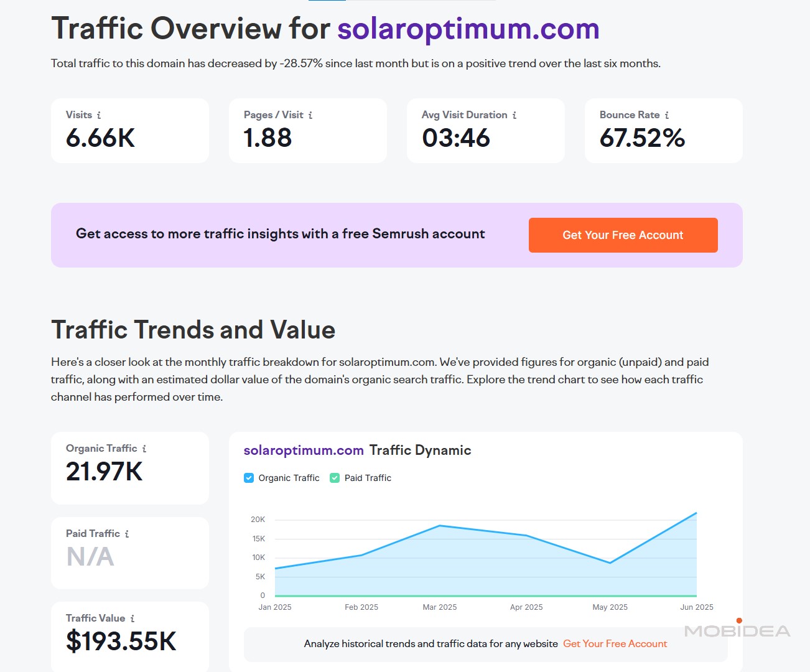Open solaroptimum.com link in the page heading
810x672 pixels.
point(468,29)
